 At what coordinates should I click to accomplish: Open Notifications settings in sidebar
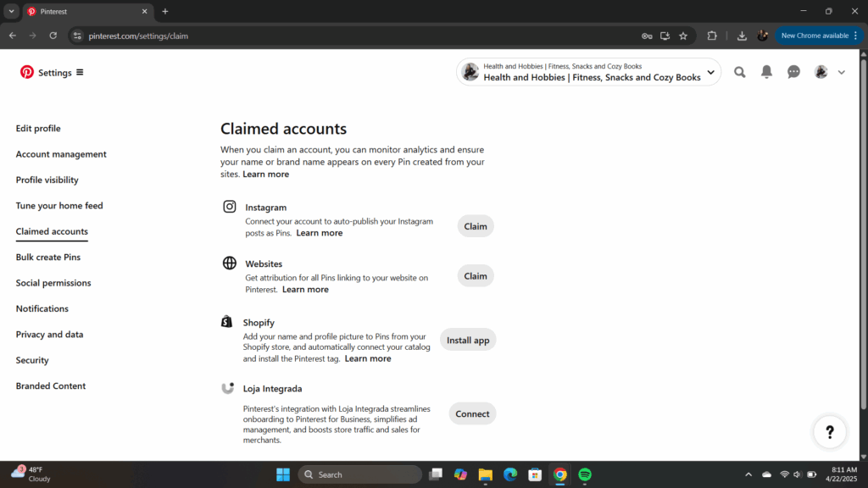42,308
